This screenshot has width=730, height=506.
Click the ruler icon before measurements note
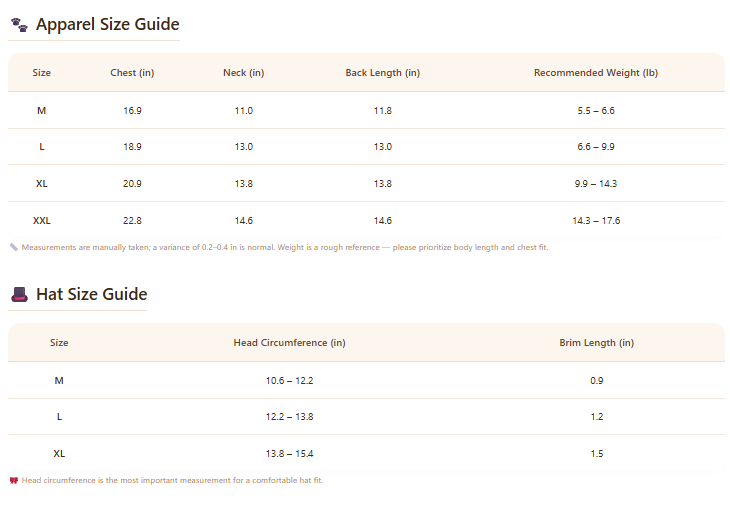(x=14, y=247)
